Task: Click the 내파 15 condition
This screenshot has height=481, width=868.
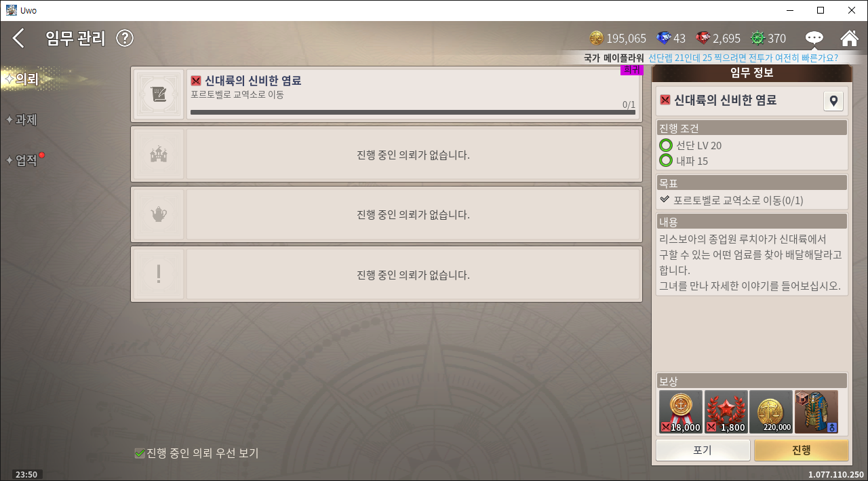Action: [x=692, y=161]
